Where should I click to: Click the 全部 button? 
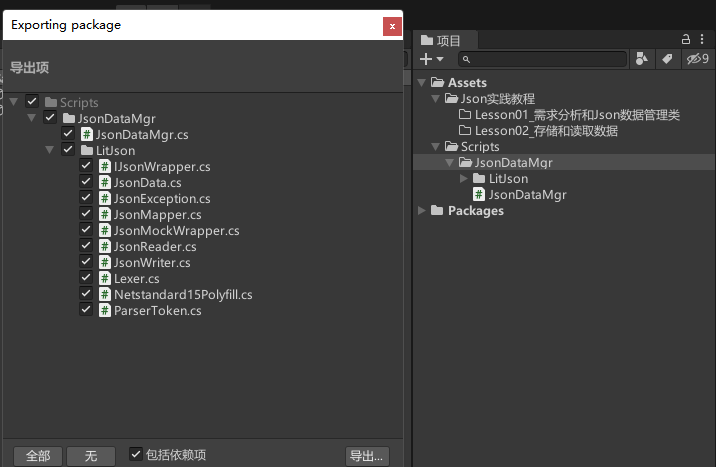[x=38, y=456]
